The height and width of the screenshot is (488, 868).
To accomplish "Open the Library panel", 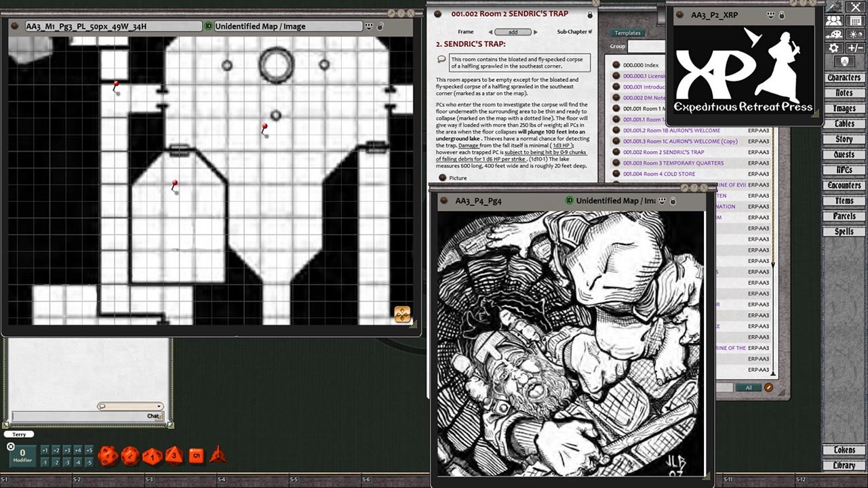I will [844, 465].
